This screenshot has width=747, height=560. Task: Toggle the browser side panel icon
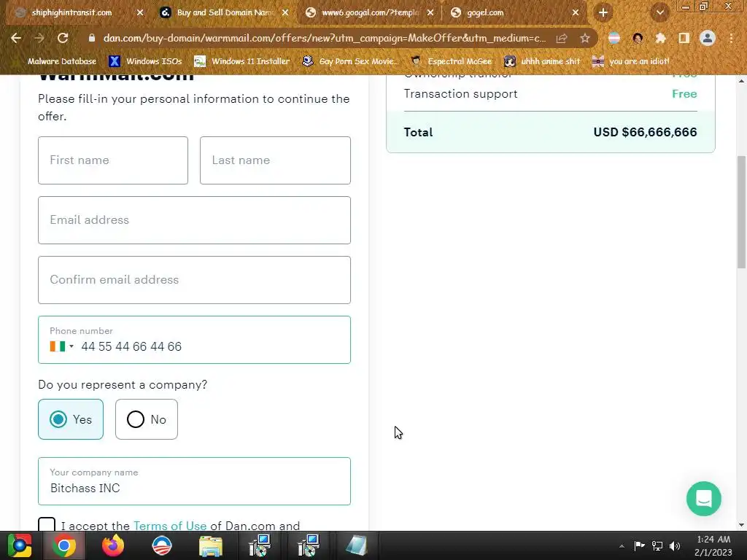coord(684,38)
